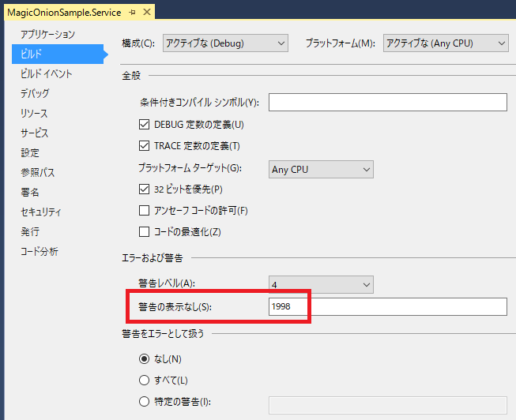Select the なし radio button

[144, 359]
